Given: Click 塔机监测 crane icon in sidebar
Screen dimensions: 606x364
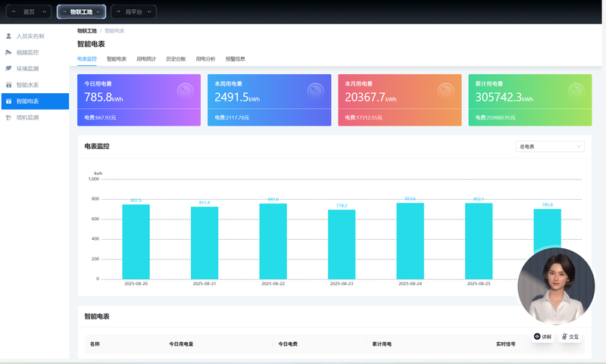Looking at the screenshot, I should 8,117.
